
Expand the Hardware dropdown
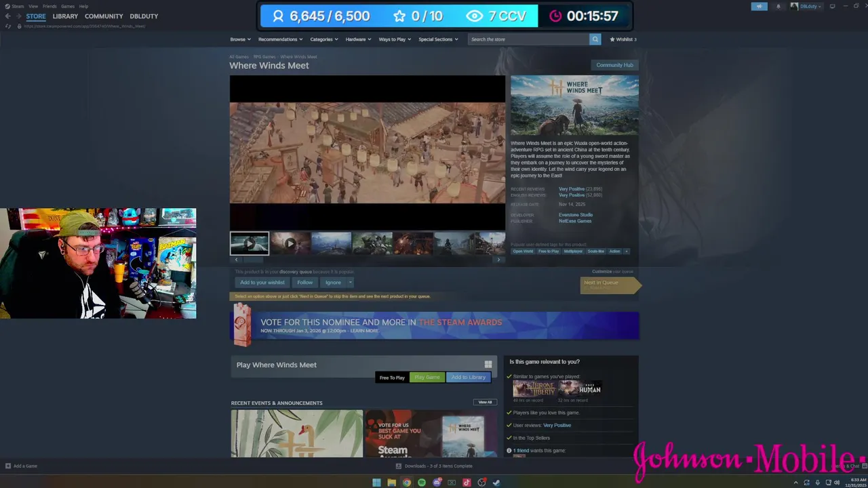pos(358,39)
